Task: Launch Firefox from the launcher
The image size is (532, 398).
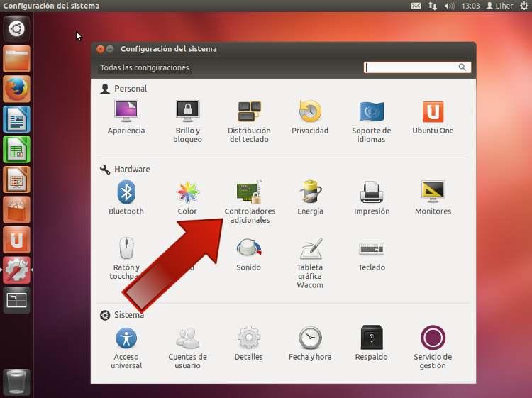Action: pyautogui.click(x=16, y=89)
